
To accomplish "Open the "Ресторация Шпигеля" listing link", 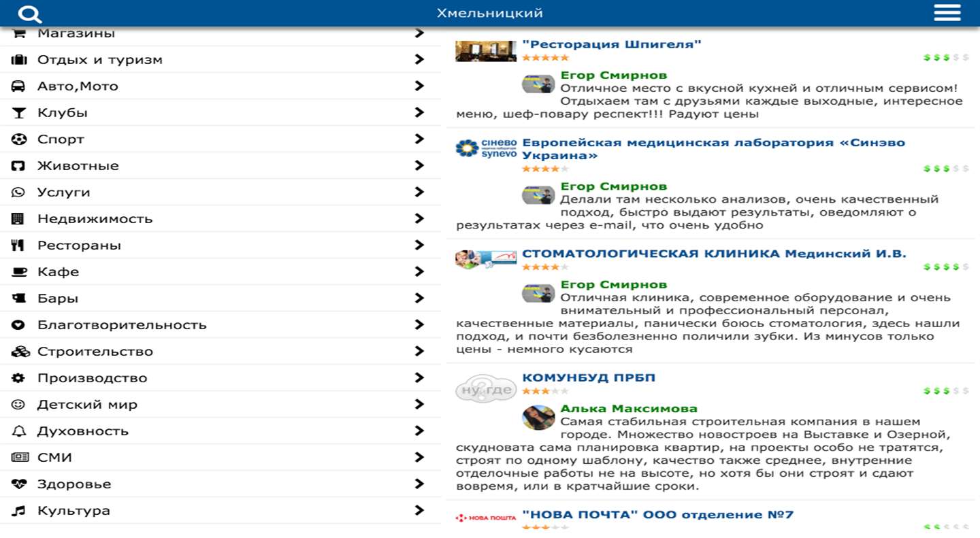I will coord(612,45).
